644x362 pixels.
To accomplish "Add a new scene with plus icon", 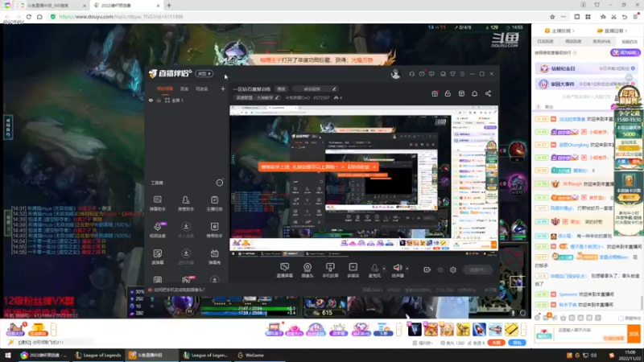I will (x=223, y=88).
